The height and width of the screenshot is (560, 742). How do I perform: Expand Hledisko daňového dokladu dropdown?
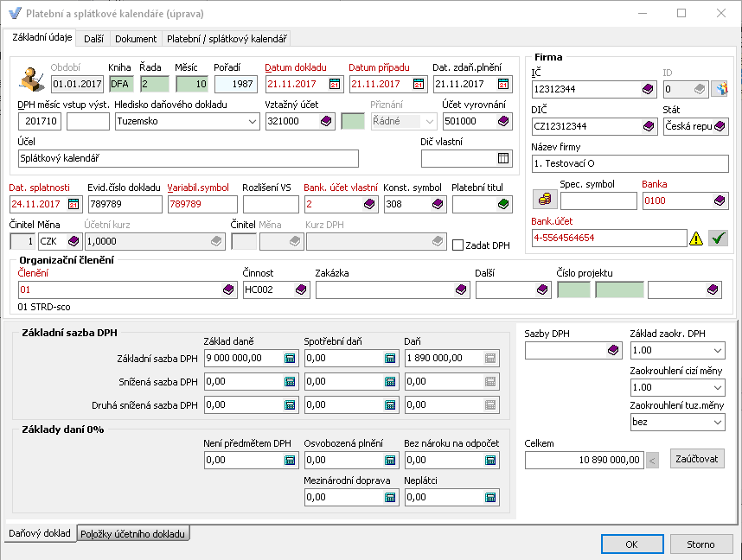[x=253, y=122]
